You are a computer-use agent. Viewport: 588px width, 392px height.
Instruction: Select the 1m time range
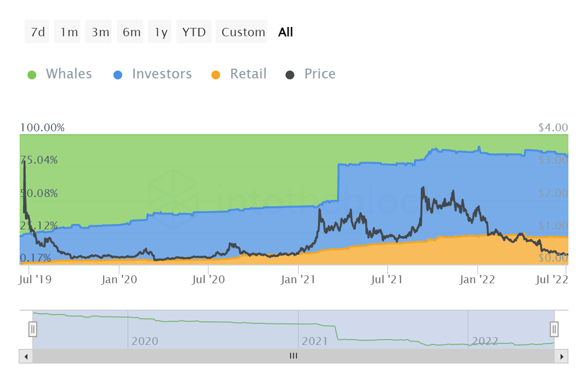[x=68, y=32]
